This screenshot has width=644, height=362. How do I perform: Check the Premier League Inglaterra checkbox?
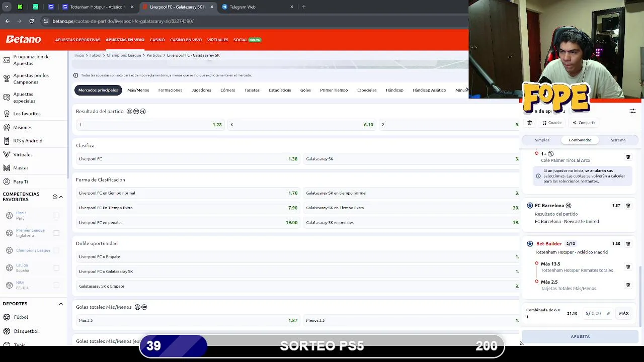click(56, 233)
